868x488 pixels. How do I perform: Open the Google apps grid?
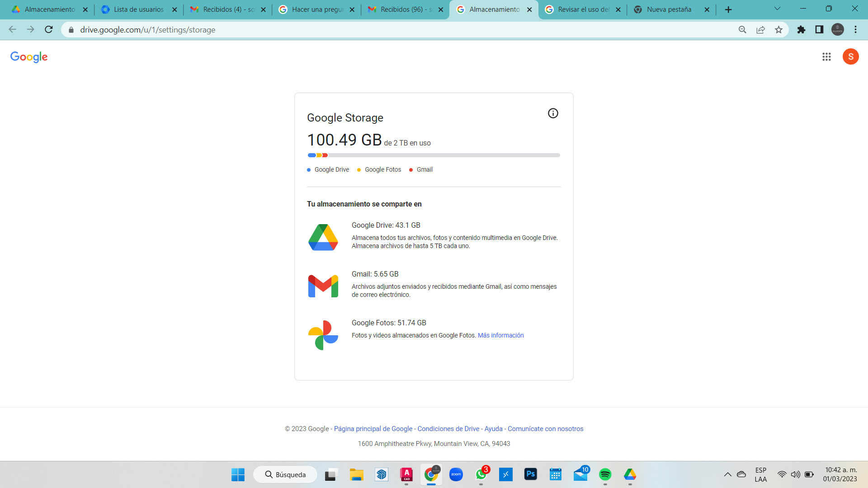pyautogui.click(x=826, y=56)
